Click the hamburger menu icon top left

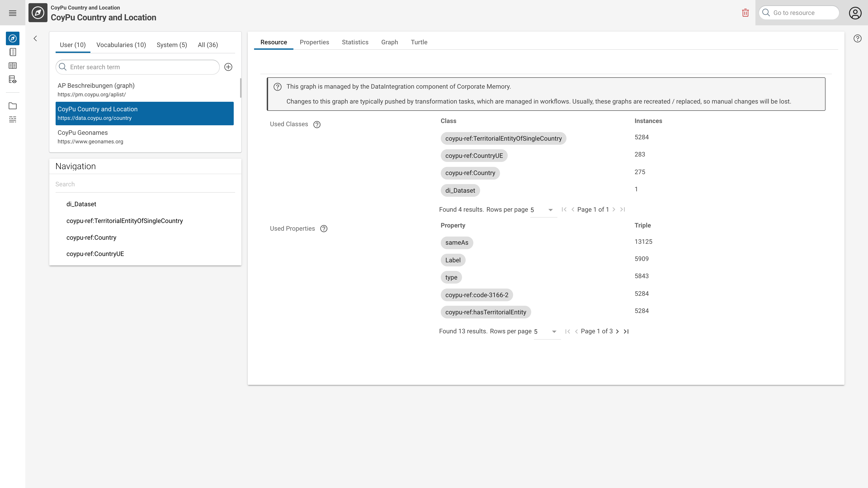pos(12,13)
